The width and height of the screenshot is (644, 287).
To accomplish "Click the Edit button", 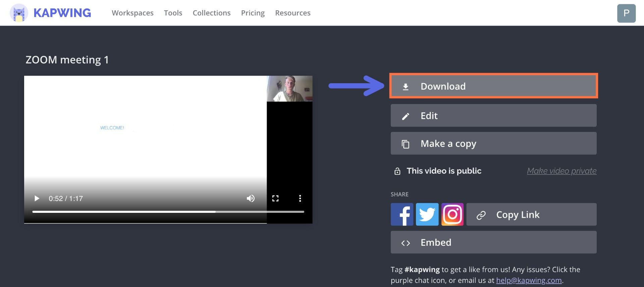I will tap(493, 115).
